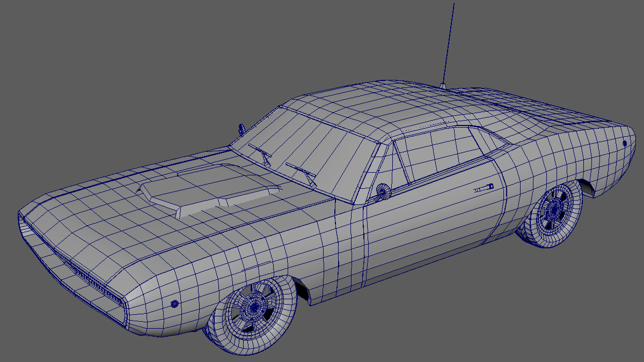Select the left windshield wiper

(x=261, y=153)
